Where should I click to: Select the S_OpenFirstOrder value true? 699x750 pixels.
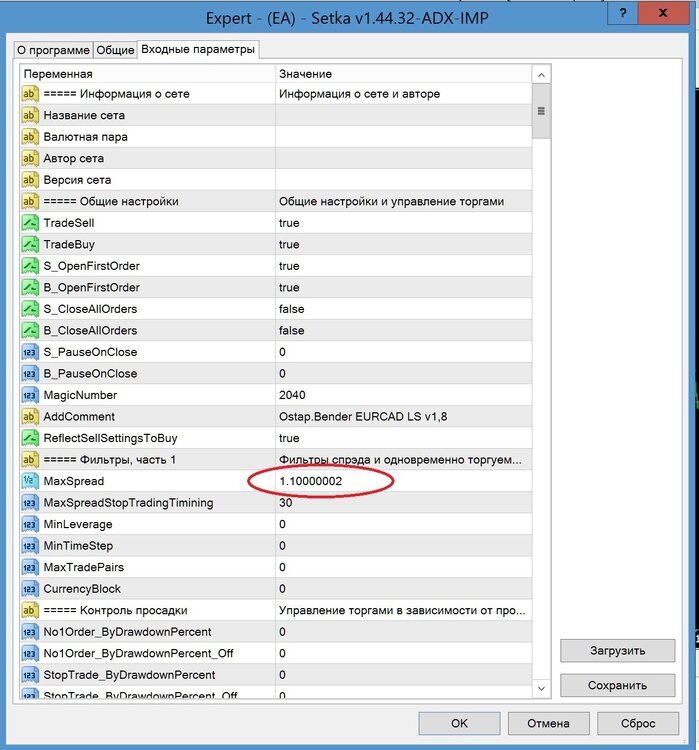(289, 266)
